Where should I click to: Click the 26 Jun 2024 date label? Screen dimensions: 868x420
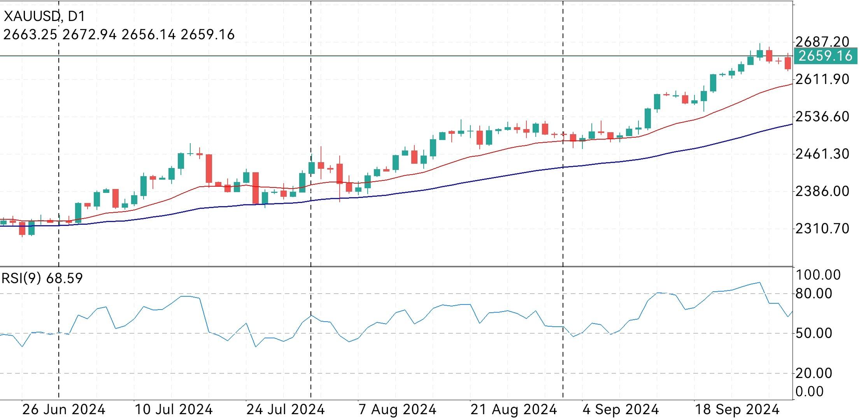click(64, 410)
